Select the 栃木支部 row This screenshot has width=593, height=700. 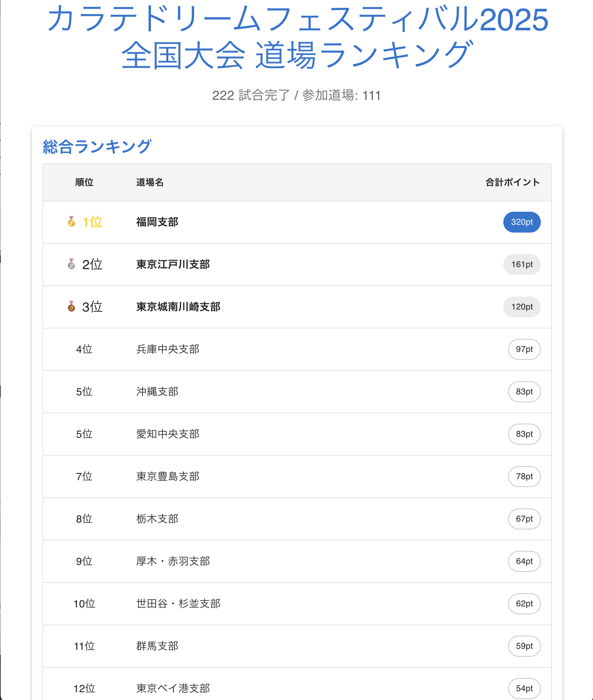tap(297, 519)
